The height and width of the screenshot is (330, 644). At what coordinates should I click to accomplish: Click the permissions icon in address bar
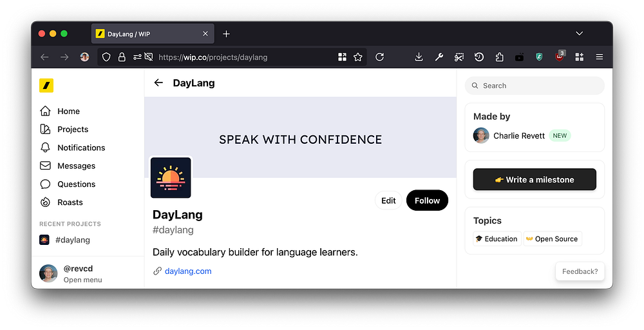(137, 57)
